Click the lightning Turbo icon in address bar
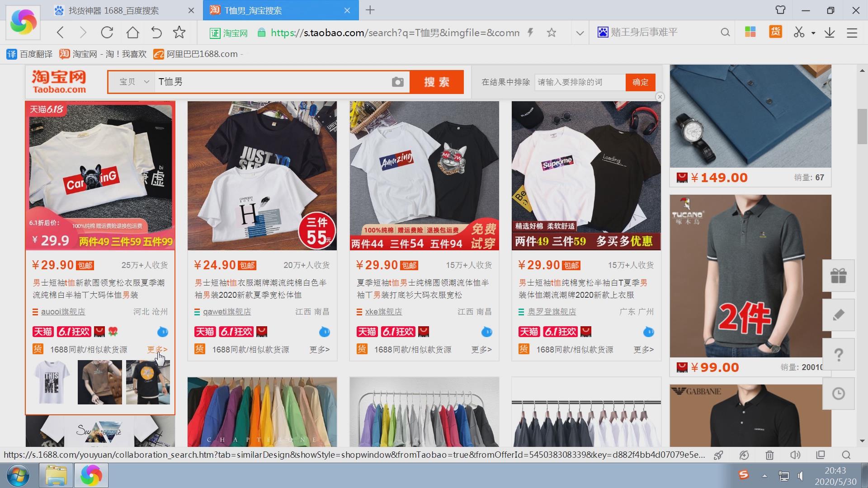The height and width of the screenshot is (488, 868). [x=530, y=32]
